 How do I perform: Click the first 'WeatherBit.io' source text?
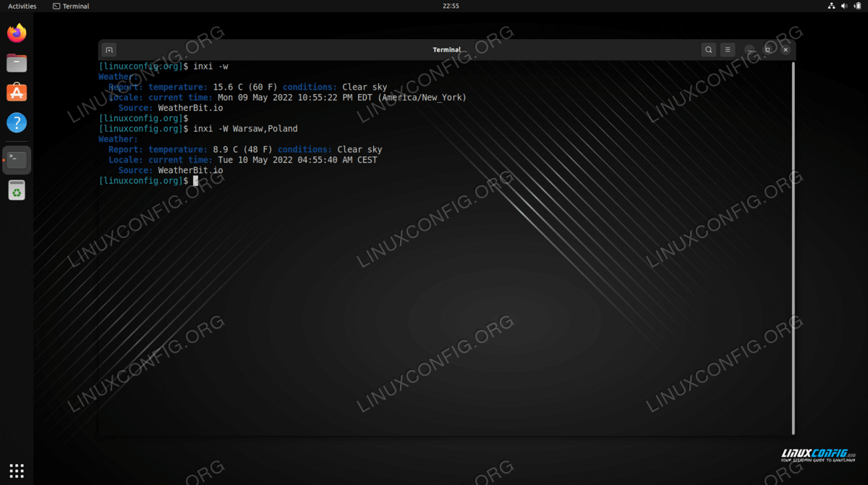pos(190,108)
